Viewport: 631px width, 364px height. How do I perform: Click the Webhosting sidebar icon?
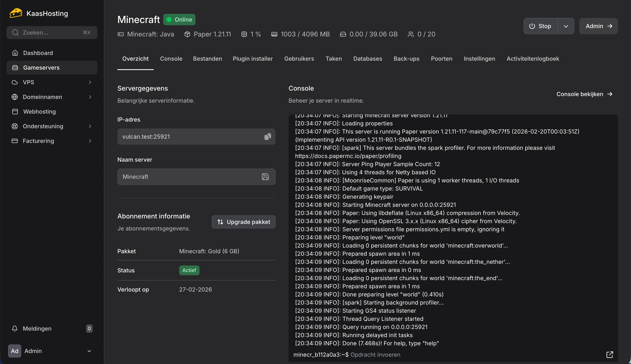pyautogui.click(x=14, y=112)
